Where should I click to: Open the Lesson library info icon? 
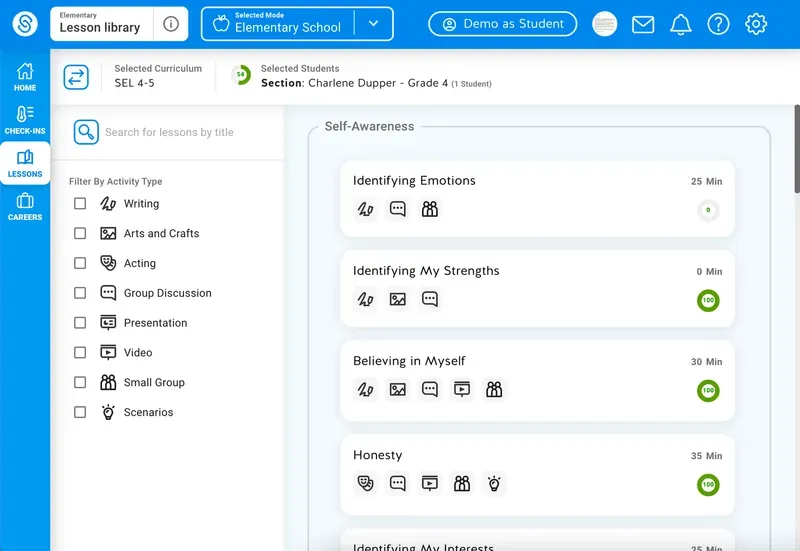[x=171, y=23]
